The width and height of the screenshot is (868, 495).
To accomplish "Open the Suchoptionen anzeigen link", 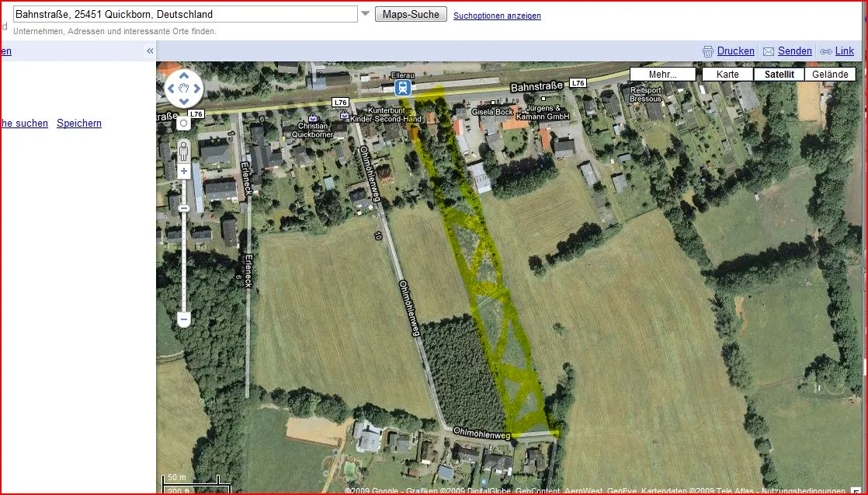I will tap(497, 16).
